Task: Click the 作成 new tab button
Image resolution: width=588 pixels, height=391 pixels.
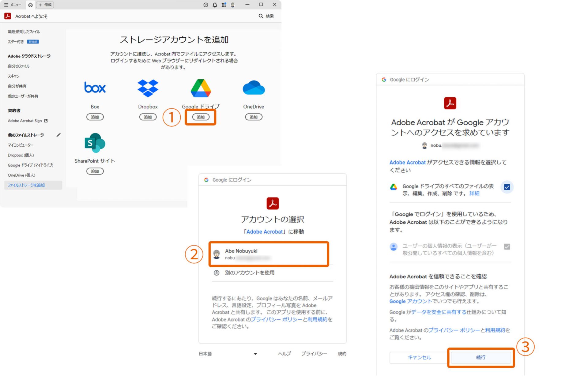Action: pos(45,5)
